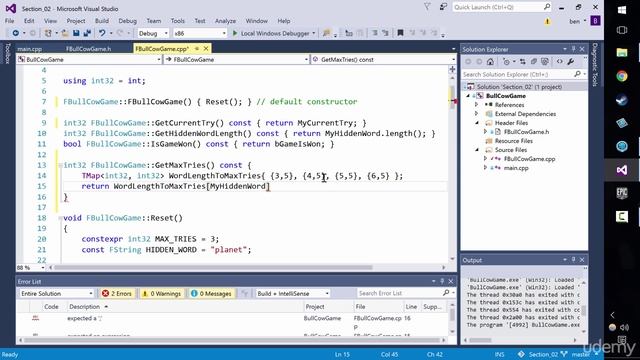Click the Undo toolbar icon
The width and height of the screenshot is (640, 360).
(102, 33)
